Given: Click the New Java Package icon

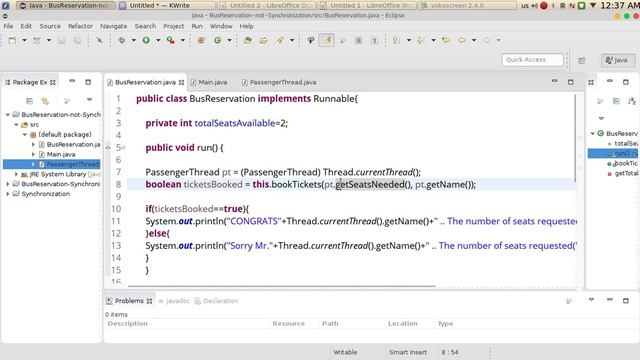Looking at the screenshot, I should (x=201, y=40).
